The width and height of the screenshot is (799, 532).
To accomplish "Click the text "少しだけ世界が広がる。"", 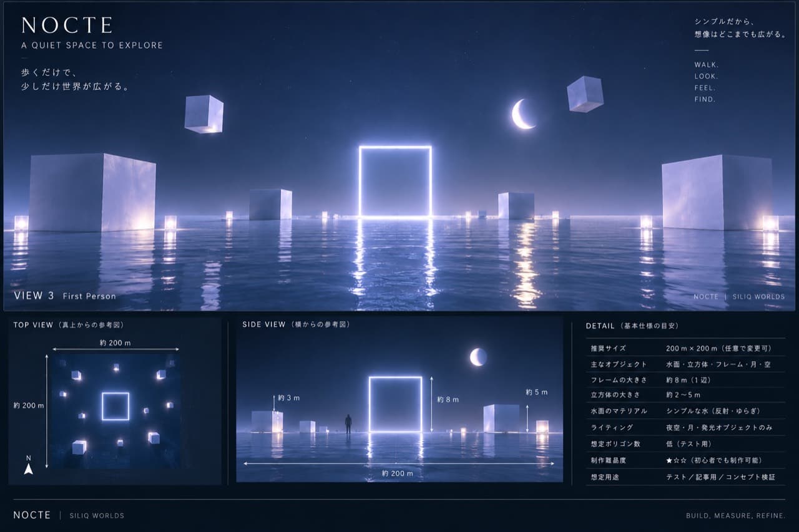I will point(76,87).
